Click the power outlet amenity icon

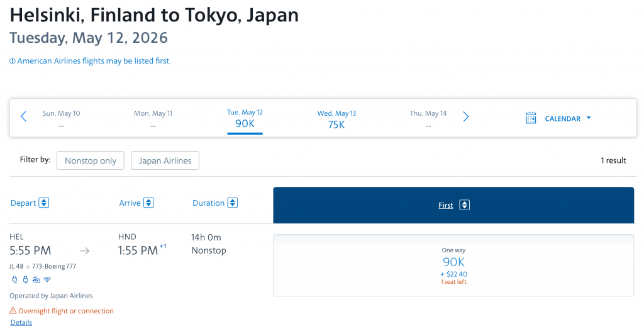tap(15, 279)
